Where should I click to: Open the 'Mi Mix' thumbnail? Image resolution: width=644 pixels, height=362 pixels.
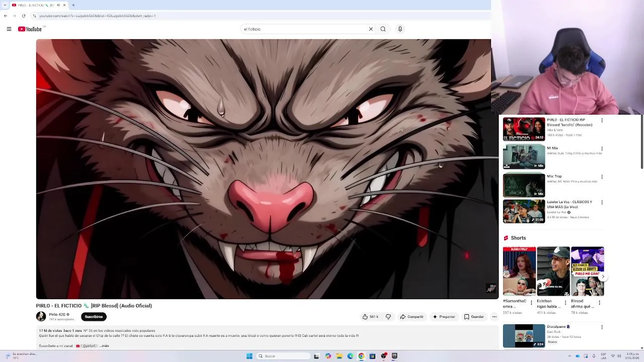click(x=524, y=157)
